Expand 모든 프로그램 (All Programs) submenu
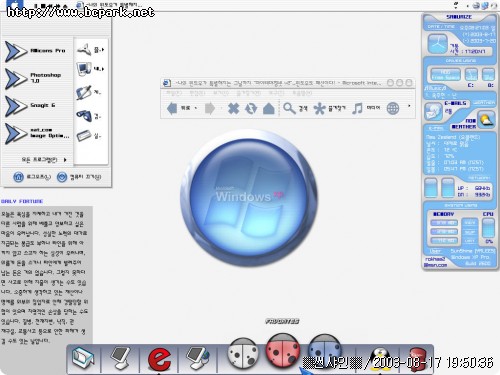Viewport: 500px width, 375px height. point(44,160)
